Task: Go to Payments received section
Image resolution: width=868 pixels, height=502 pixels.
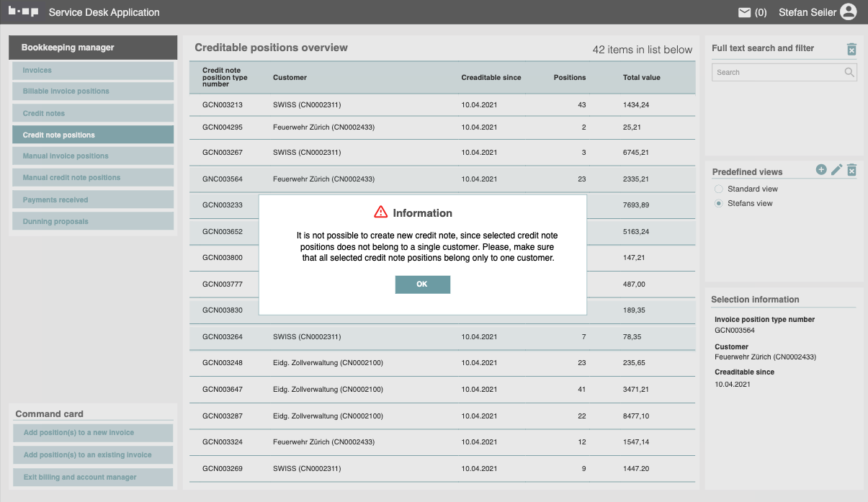Action: point(93,200)
